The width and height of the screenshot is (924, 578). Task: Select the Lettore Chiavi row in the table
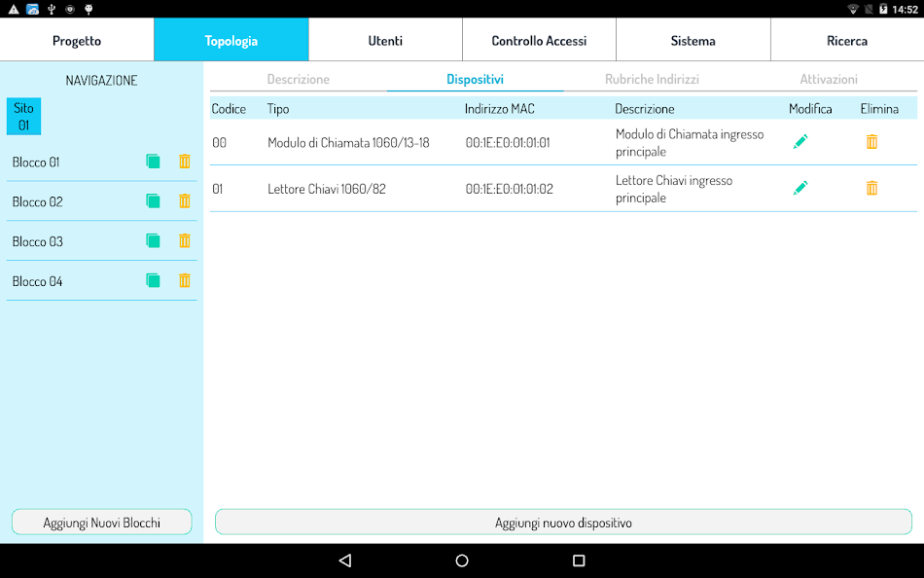[x=438, y=187]
